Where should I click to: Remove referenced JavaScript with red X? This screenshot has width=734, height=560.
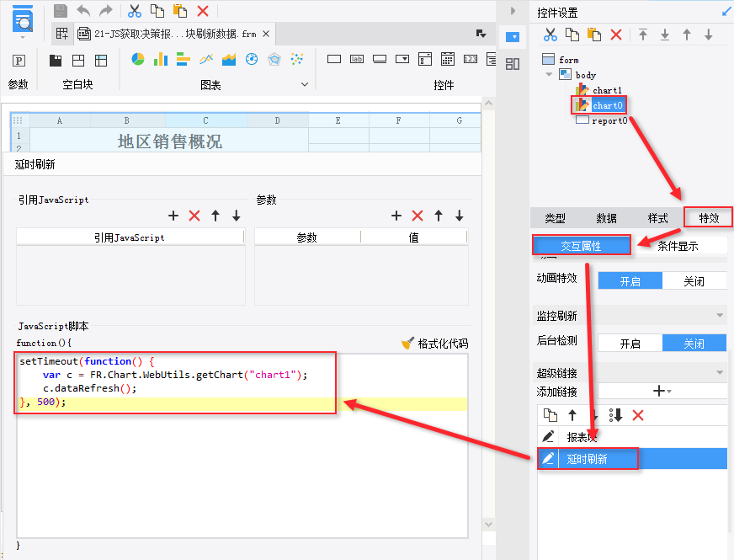(194, 216)
